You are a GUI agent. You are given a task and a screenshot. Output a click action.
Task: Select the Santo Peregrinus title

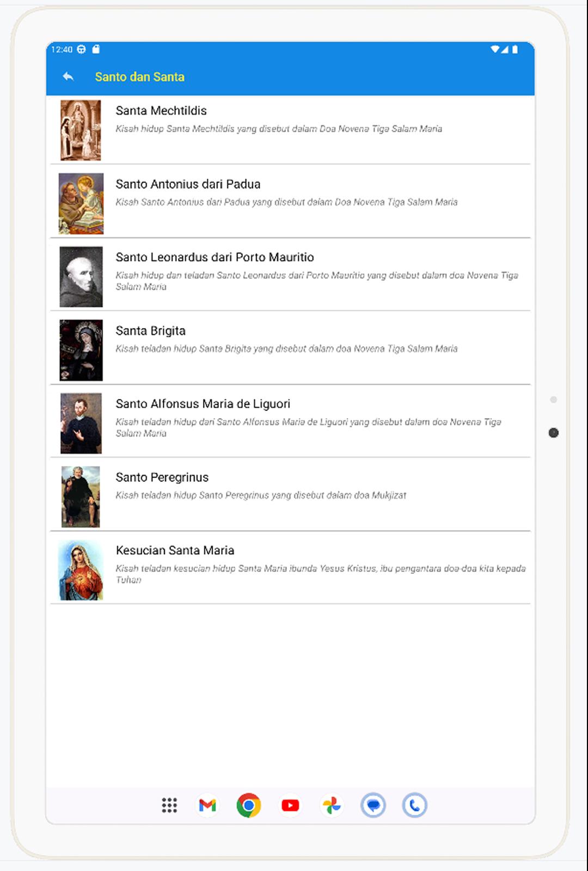[162, 477]
